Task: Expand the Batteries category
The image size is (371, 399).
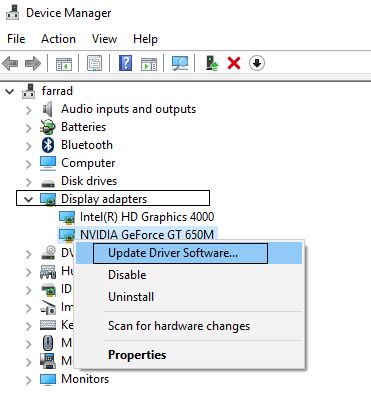Action: [x=29, y=128]
